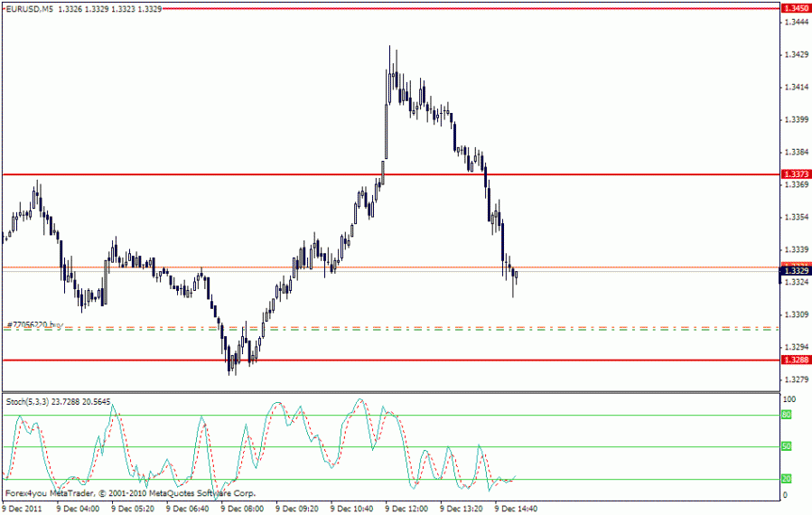Click the latest candlestick on the chart

point(517,276)
